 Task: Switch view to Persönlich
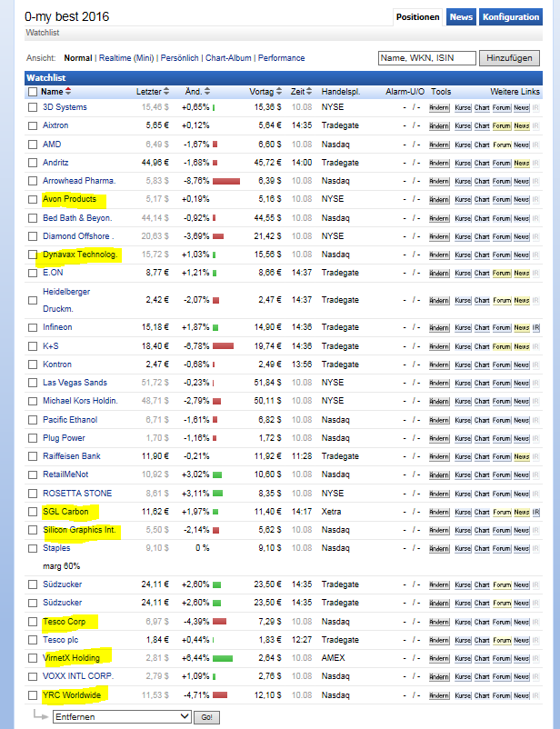click(x=179, y=58)
